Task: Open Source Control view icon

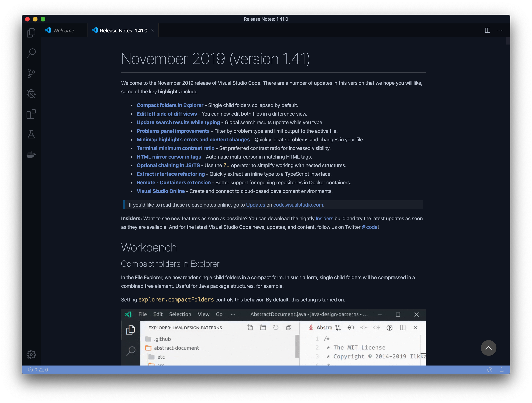Action: tap(31, 73)
